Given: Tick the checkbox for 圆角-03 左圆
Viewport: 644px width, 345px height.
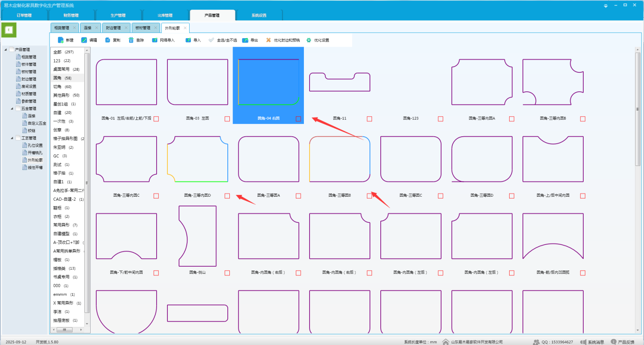Looking at the screenshot, I should (x=227, y=119).
